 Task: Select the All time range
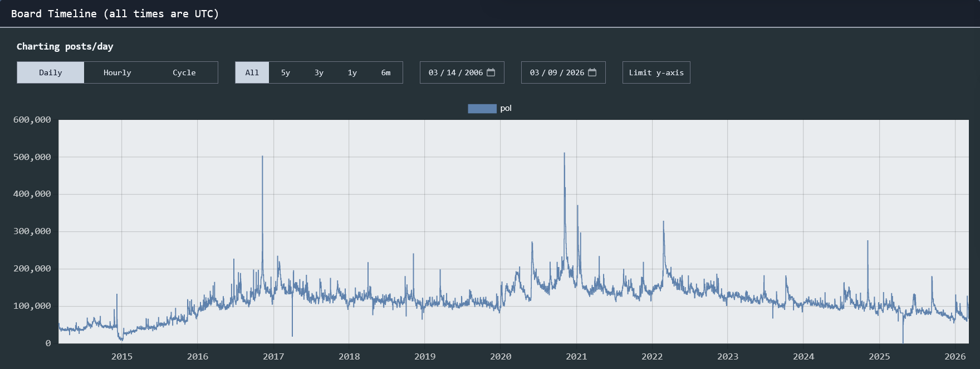click(x=252, y=72)
